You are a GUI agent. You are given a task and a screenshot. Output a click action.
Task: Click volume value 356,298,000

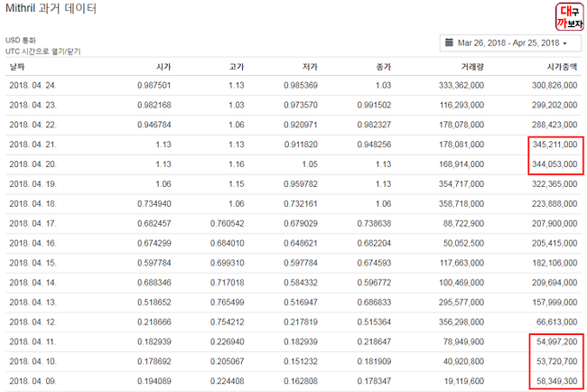[461, 322]
